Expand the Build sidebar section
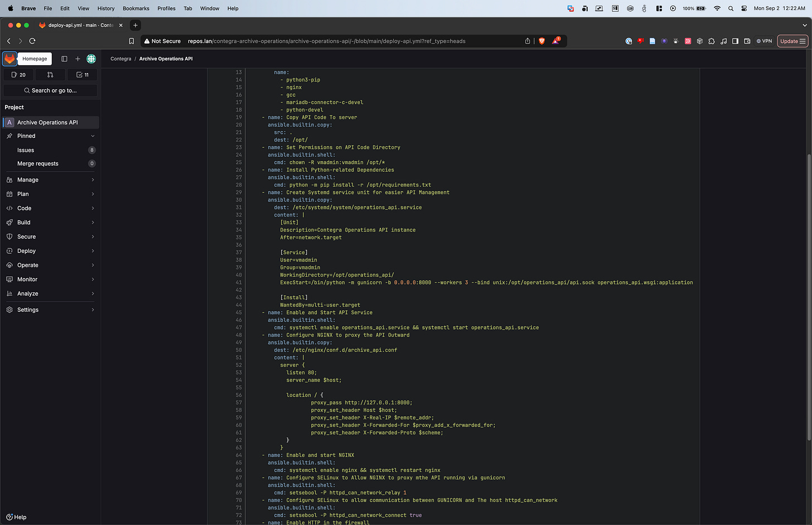Viewport: 812px width, 525px height. (x=50, y=222)
